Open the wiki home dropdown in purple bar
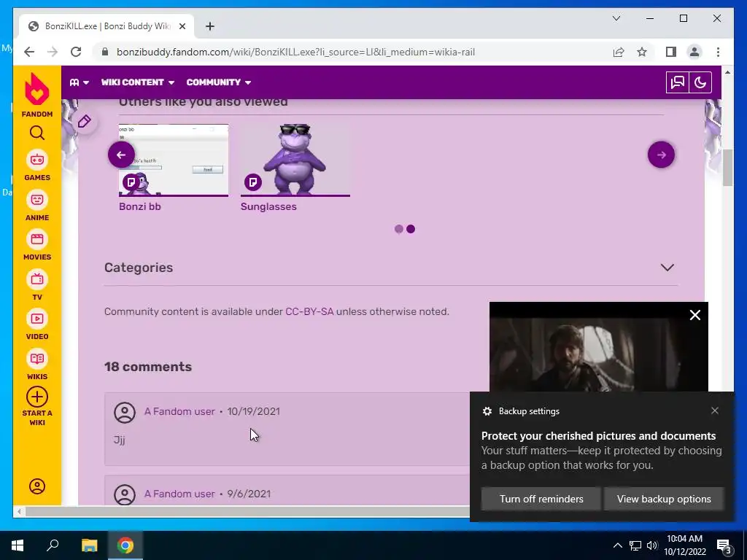 click(x=79, y=82)
